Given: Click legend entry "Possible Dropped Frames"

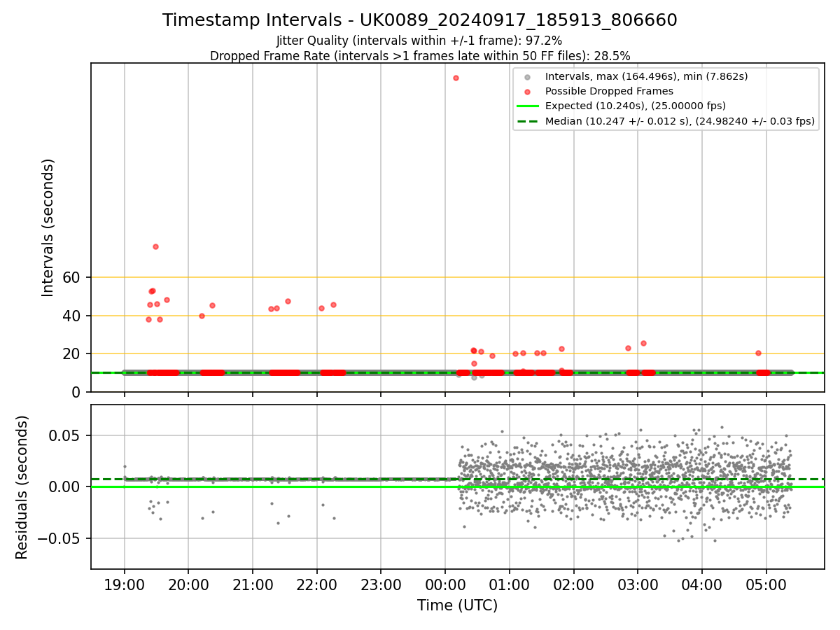Looking at the screenshot, I should pos(609,91).
